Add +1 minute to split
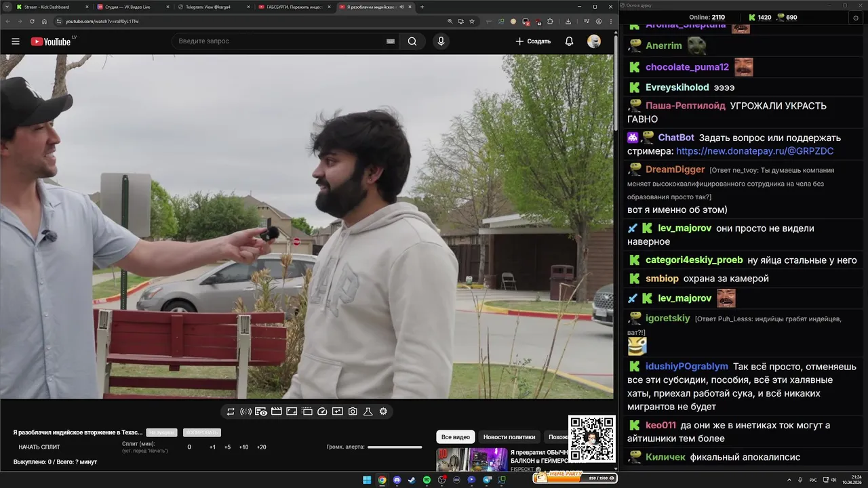 click(x=212, y=447)
